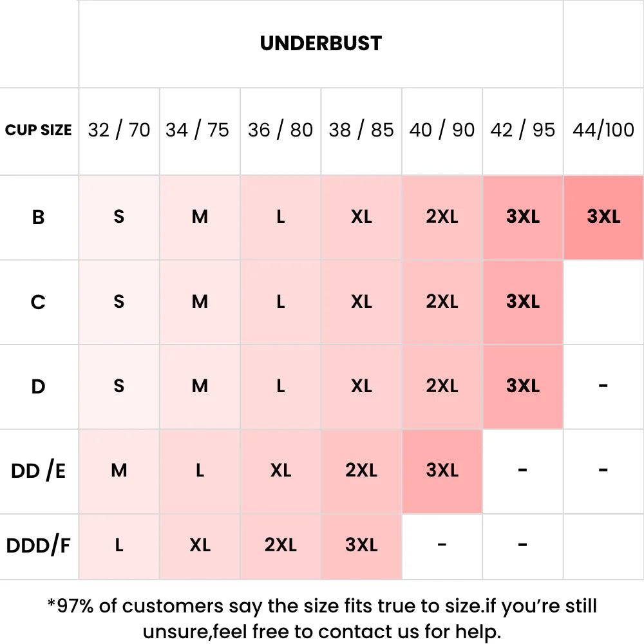Click the M cell in the DD /E row
The height and width of the screenshot is (644, 644).
click(119, 471)
